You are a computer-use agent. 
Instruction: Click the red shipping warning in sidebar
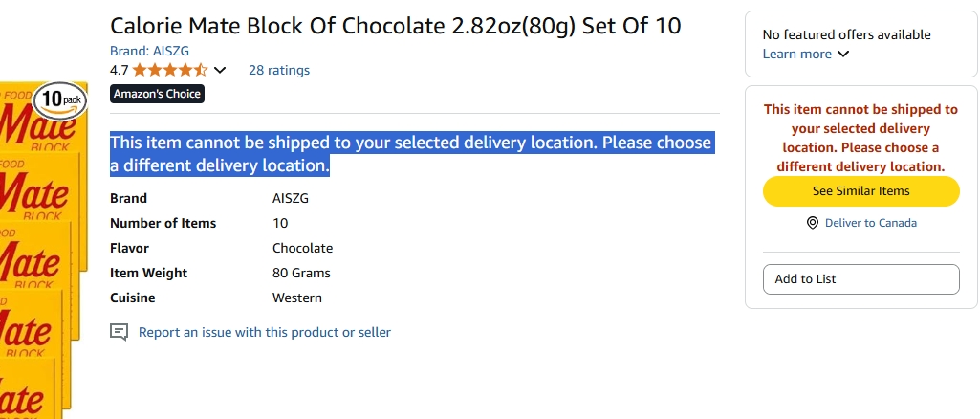tap(860, 138)
